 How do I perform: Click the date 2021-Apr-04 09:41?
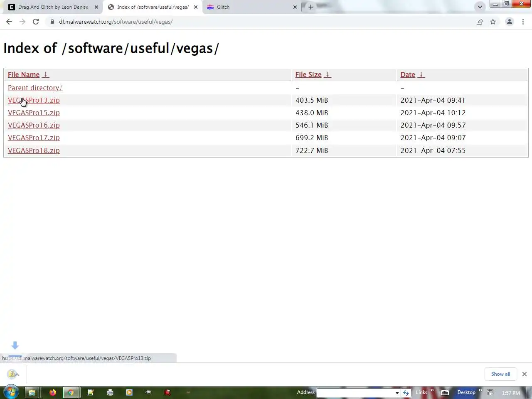(x=433, y=100)
